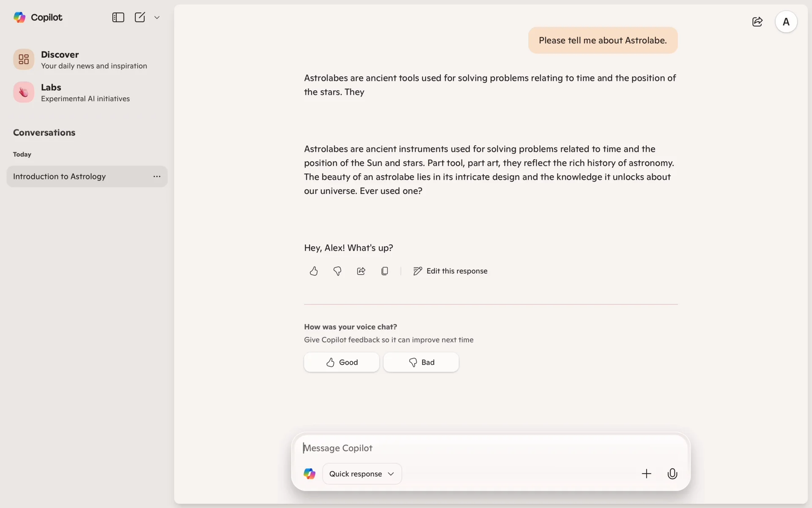This screenshot has height=508, width=812.
Task: Share this response via share icon
Action: (361, 271)
